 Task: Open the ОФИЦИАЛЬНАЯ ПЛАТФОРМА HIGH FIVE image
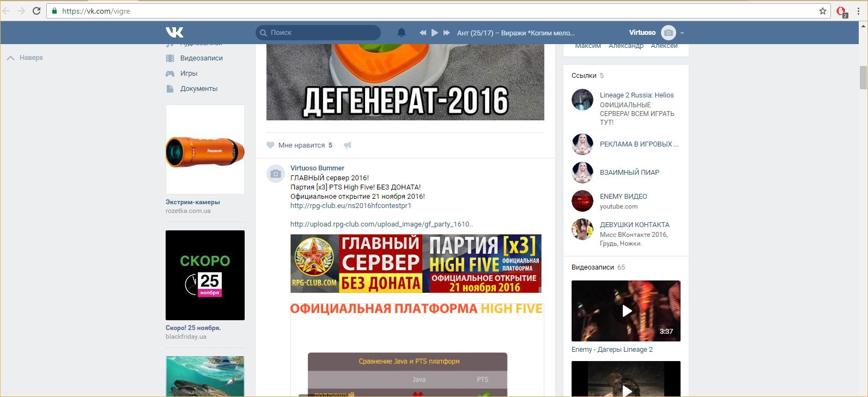tap(417, 350)
